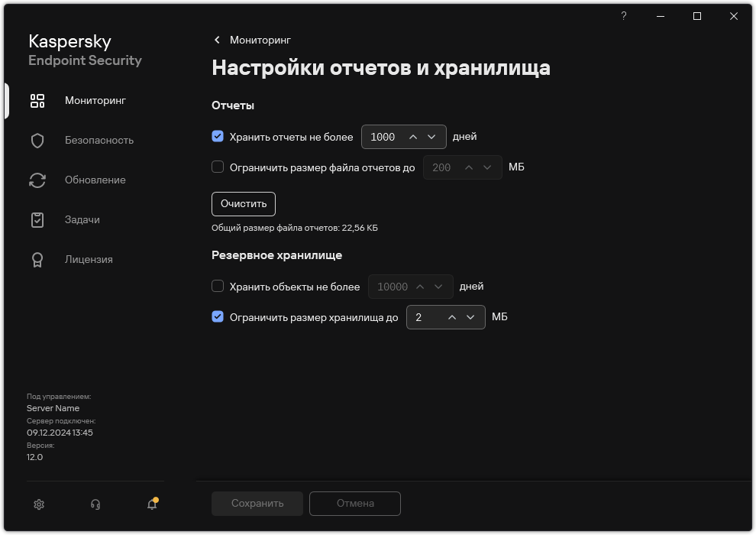Click the Update refresh arrows icon
Image resolution: width=756 pixels, height=535 pixels.
point(37,180)
